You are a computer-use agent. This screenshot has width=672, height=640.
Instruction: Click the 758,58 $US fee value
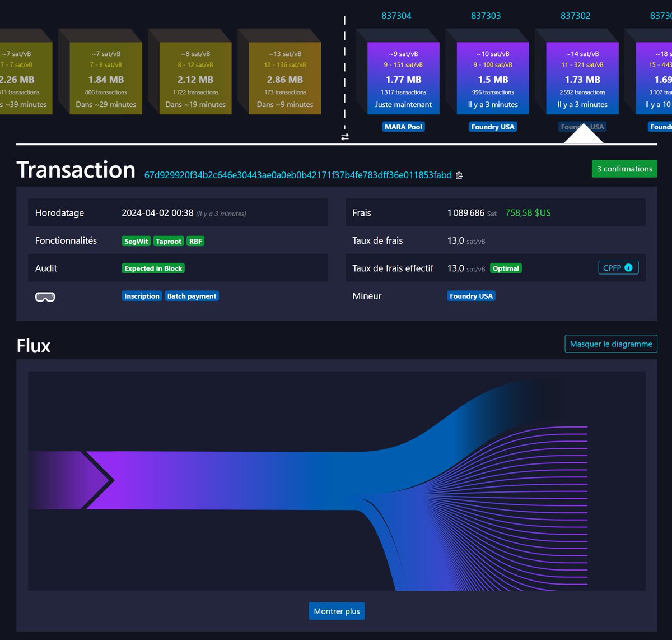click(528, 213)
